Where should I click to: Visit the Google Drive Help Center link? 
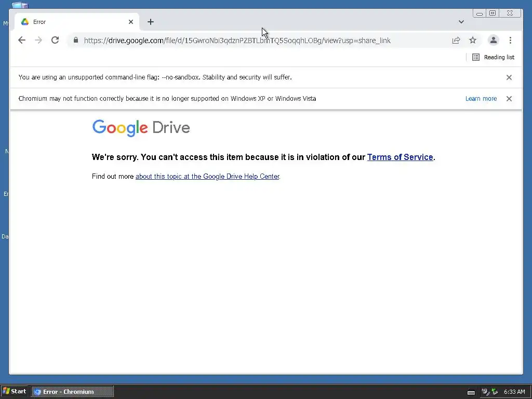207,177
